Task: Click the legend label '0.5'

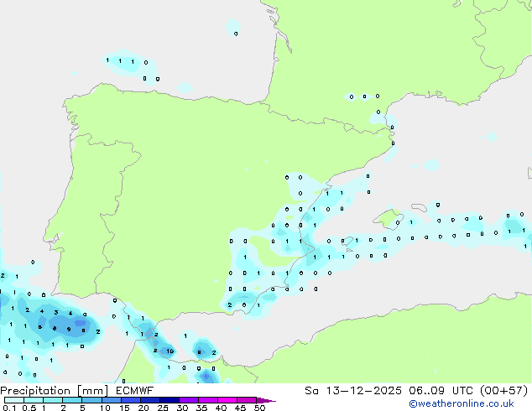Action: 29,408
